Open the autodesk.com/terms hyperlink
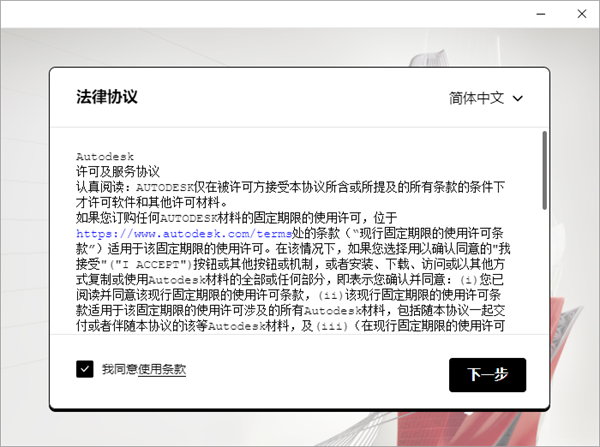600x447 pixels. pyautogui.click(x=183, y=232)
